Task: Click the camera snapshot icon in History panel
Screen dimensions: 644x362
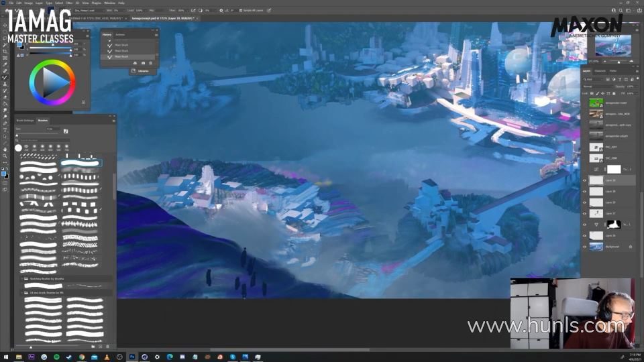Action: pyautogui.click(x=143, y=63)
